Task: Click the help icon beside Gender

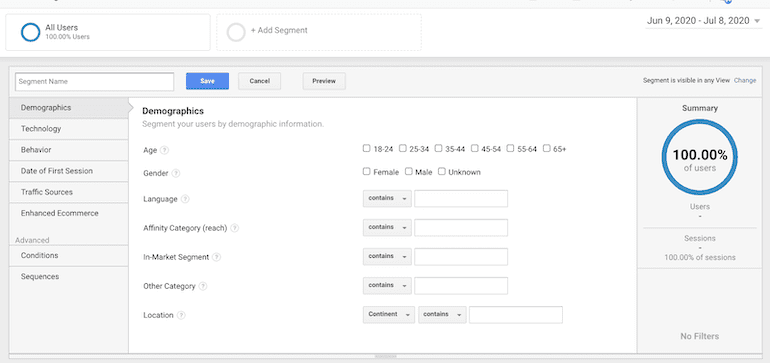Action: pyautogui.click(x=176, y=173)
